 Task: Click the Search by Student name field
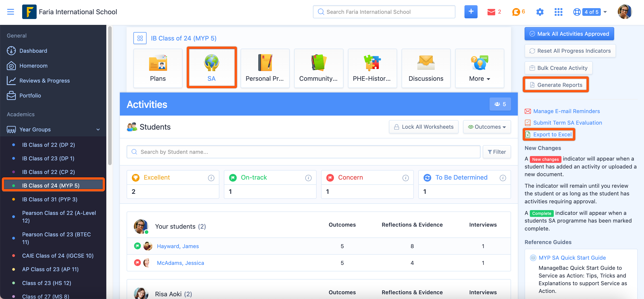303,152
